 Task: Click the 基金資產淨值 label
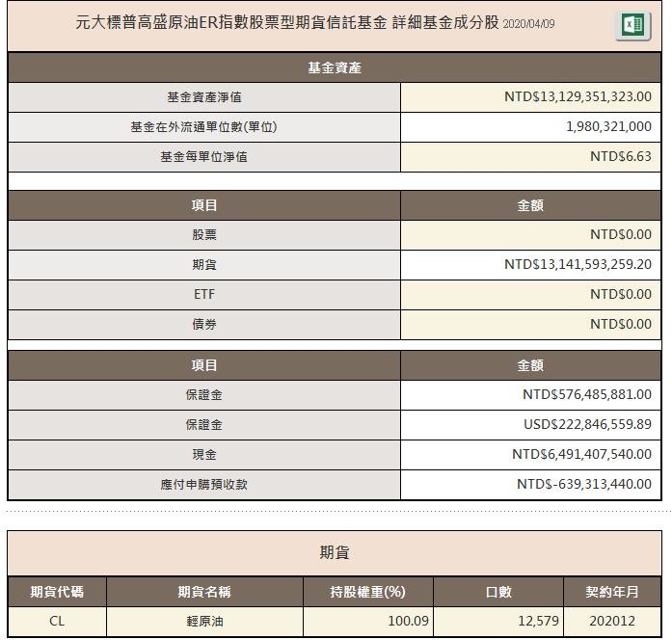204,97
